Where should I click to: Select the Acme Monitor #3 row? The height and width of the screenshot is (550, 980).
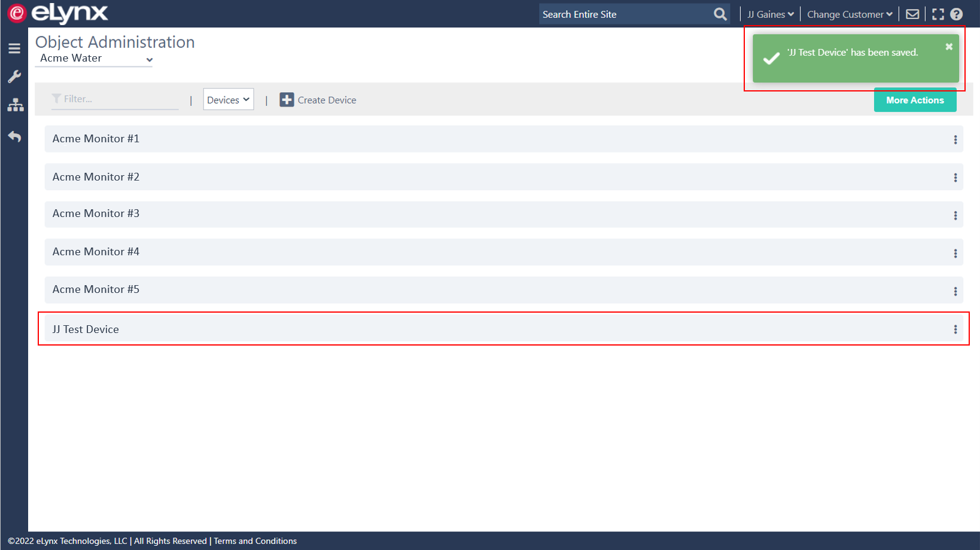coord(504,214)
